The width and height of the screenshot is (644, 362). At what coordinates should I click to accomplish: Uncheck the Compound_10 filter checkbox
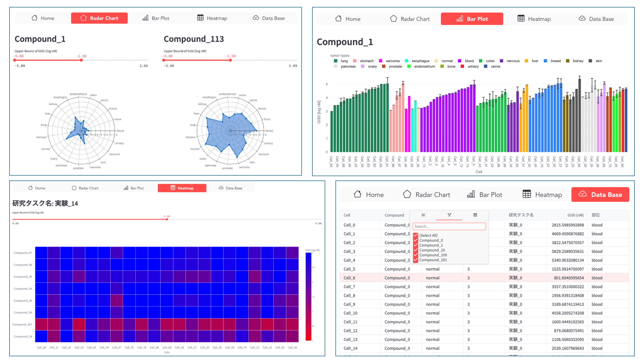(x=416, y=250)
